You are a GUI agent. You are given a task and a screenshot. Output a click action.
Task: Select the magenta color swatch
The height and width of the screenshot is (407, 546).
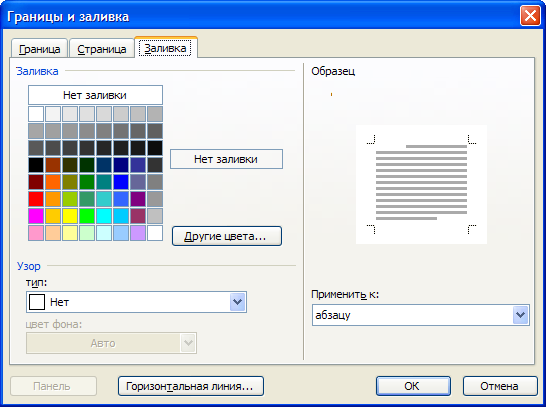[36, 216]
